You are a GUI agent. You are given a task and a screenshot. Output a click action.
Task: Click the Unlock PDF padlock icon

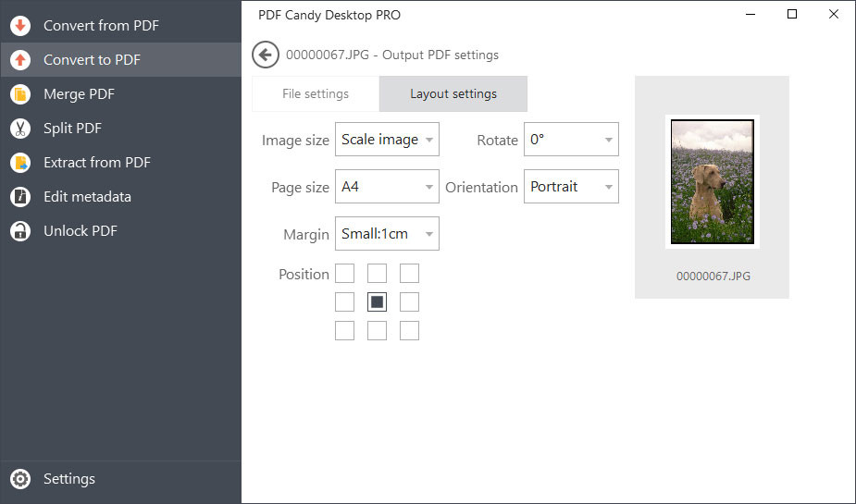click(x=20, y=231)
